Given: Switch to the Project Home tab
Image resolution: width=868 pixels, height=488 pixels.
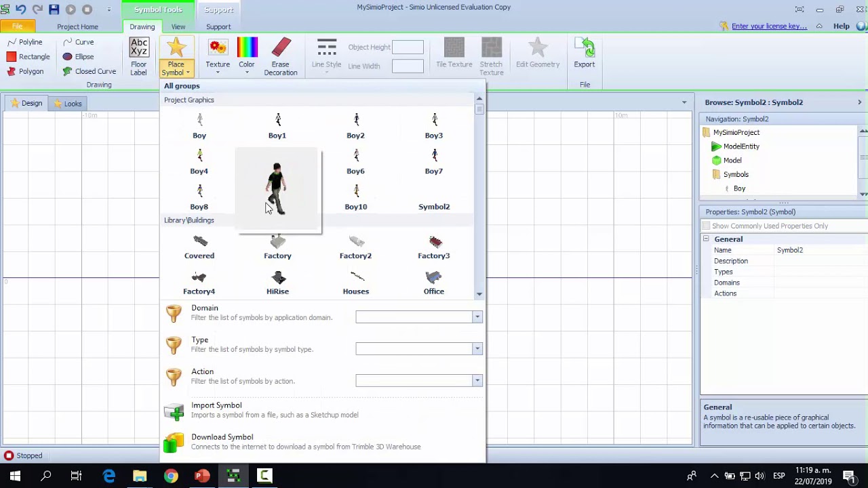Looking at the screenshot, I should point(77,26).
